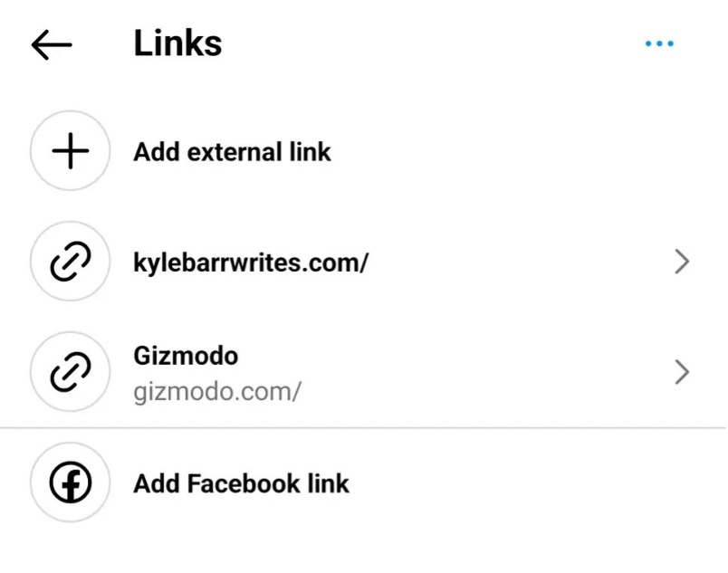The image size is (728, 573).
Task: Click the divider line above Add Facebook link
Action: [364, 427]
